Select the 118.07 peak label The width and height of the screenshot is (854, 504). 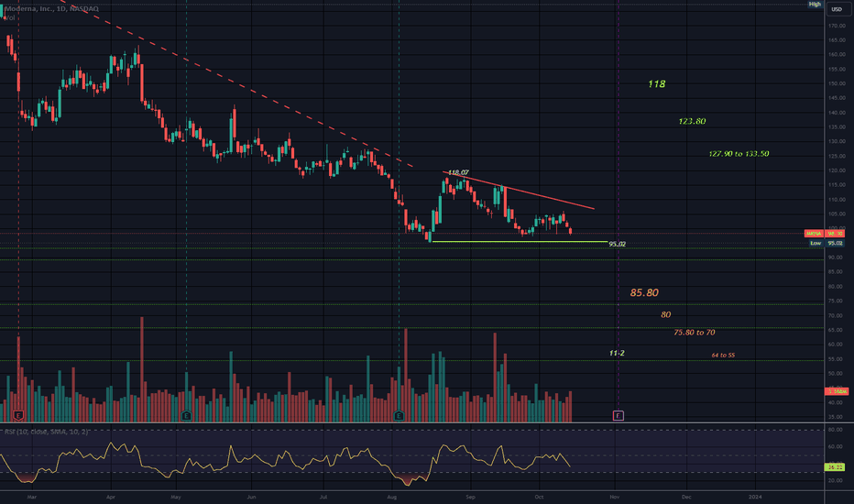(x=458, y=172)
